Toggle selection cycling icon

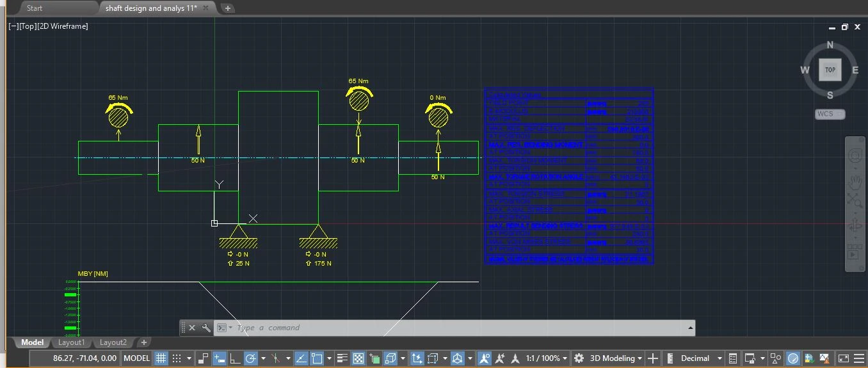click(374, 358)
